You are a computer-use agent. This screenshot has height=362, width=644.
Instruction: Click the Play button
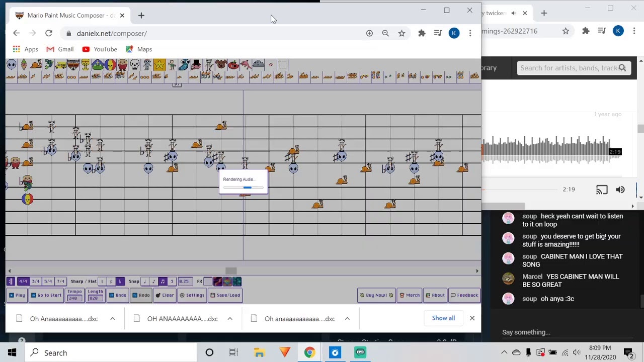[17, 295]
